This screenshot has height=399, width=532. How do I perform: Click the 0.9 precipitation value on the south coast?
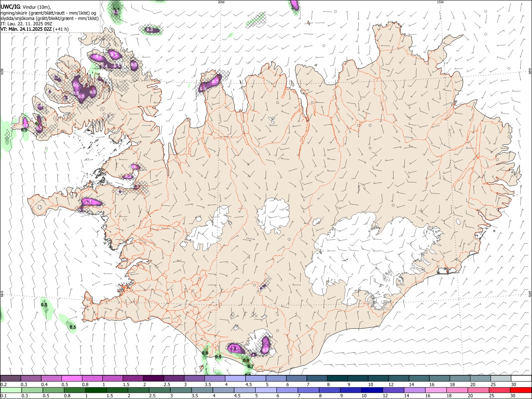246,360
